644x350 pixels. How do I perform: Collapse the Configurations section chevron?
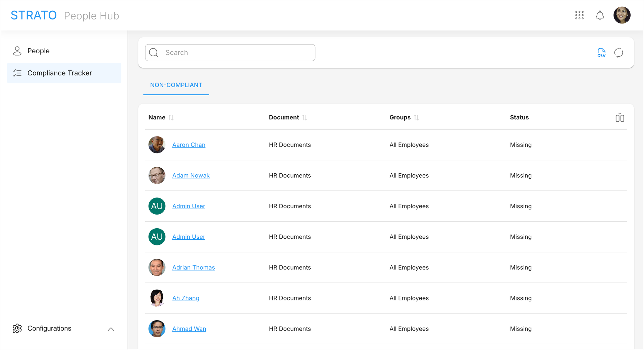tap(111, 329)
